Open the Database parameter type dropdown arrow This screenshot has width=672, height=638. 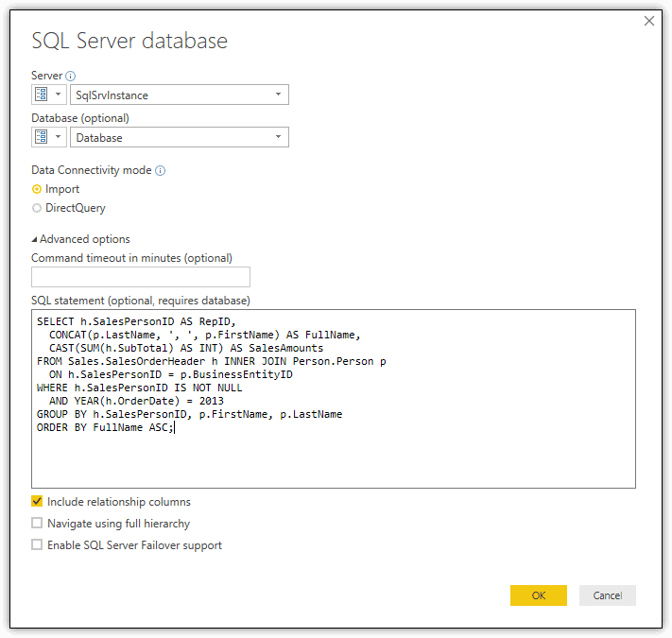pyautogui.click(x=59, y=137)
